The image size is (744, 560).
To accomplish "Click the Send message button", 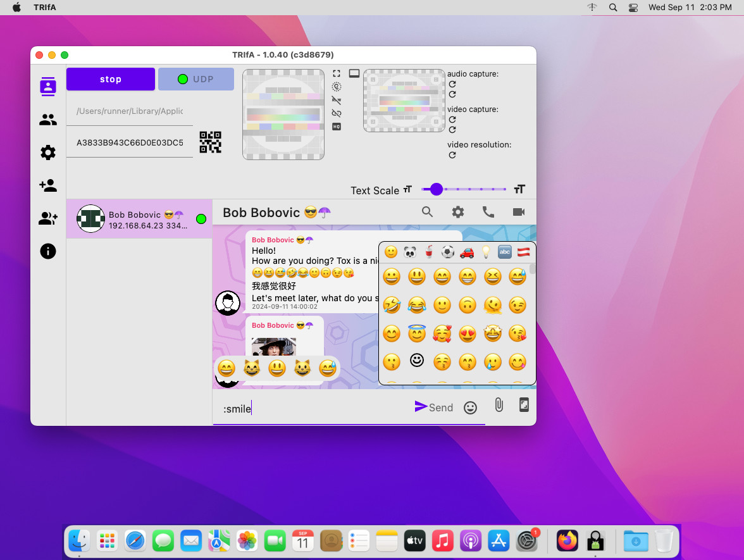I will tap(434, 407).
